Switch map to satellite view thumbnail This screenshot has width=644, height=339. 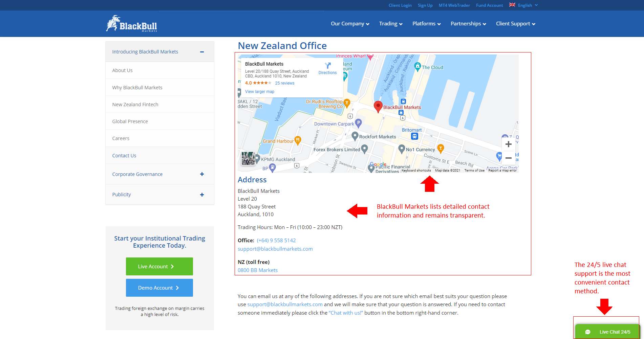(x=248, y=158)
